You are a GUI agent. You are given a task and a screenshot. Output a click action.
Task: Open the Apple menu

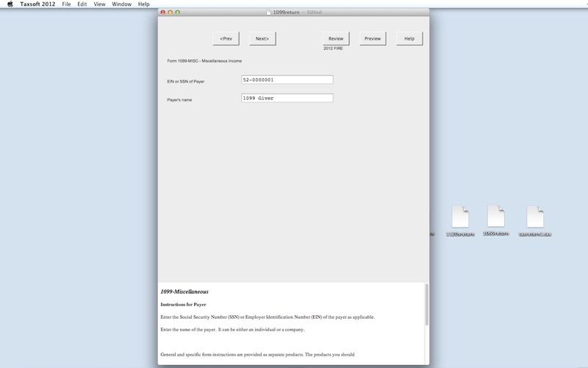pos(10,4)
